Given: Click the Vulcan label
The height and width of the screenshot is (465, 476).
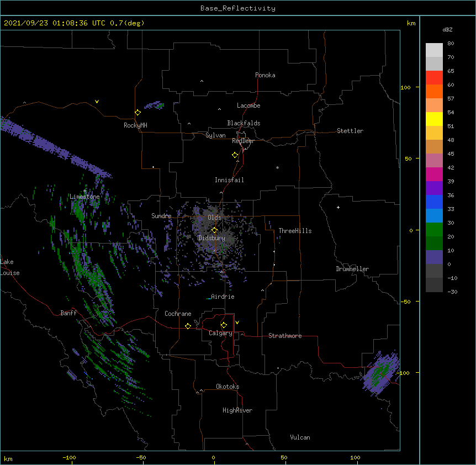Looking at the screenshot, I should (x=300, y=437).
